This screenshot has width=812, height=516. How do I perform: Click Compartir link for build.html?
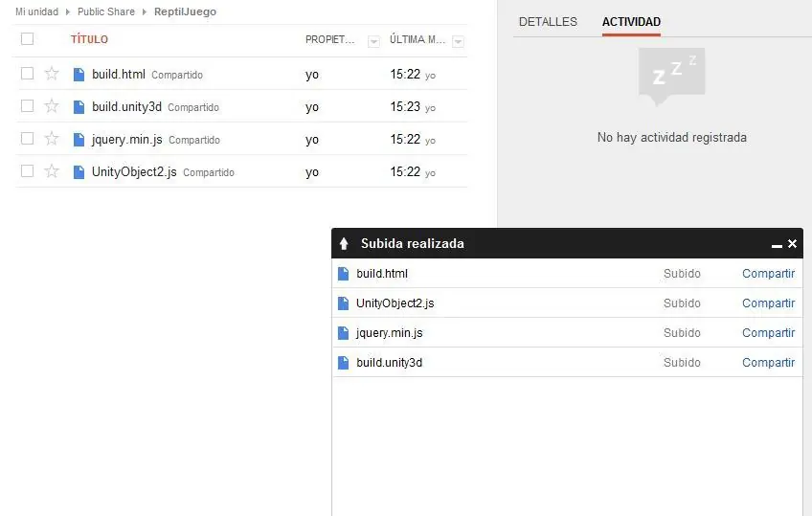pyautogui.click(x=769, y=274)
